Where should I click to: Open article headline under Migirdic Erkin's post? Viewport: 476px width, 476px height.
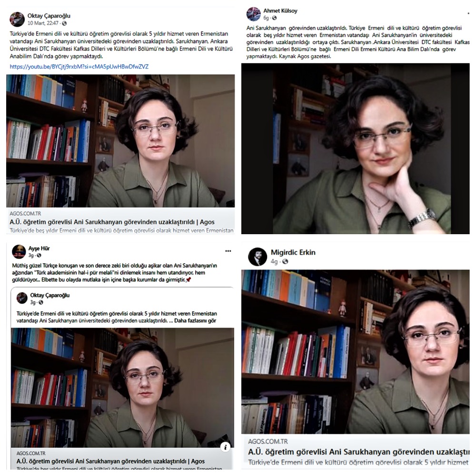point(359,452)
